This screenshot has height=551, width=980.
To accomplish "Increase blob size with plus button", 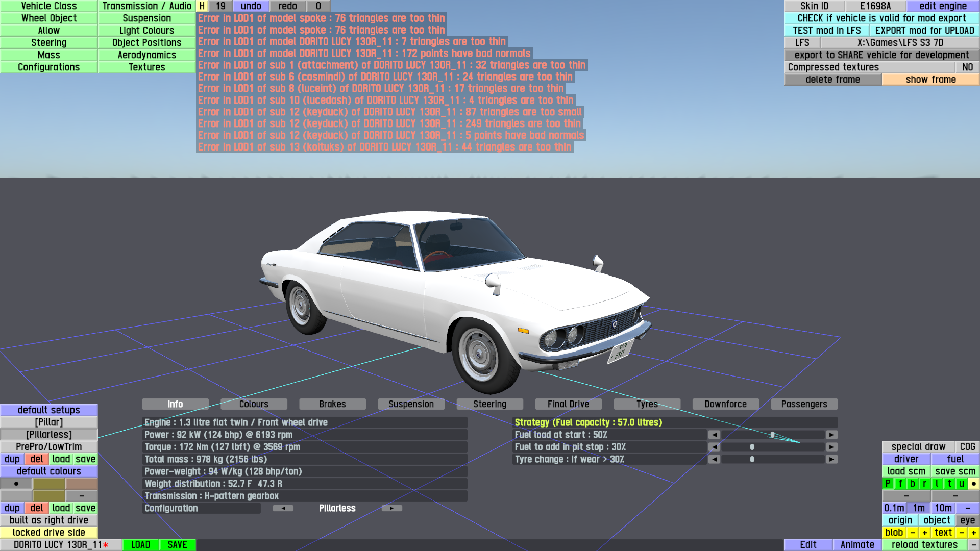I will pyautogui.click(x=925, y=533).
